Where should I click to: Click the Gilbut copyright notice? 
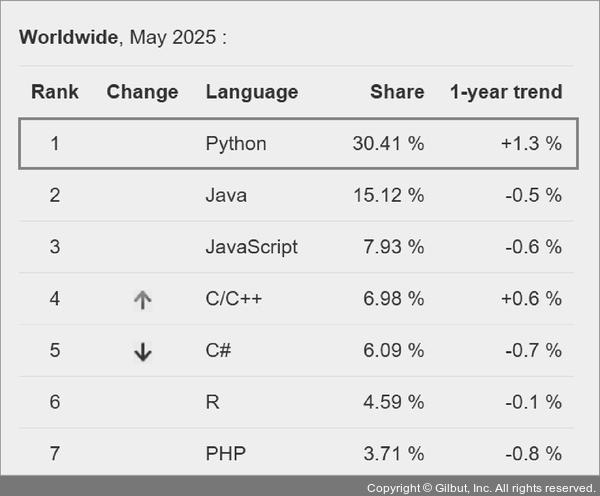[x=481, y=487]
